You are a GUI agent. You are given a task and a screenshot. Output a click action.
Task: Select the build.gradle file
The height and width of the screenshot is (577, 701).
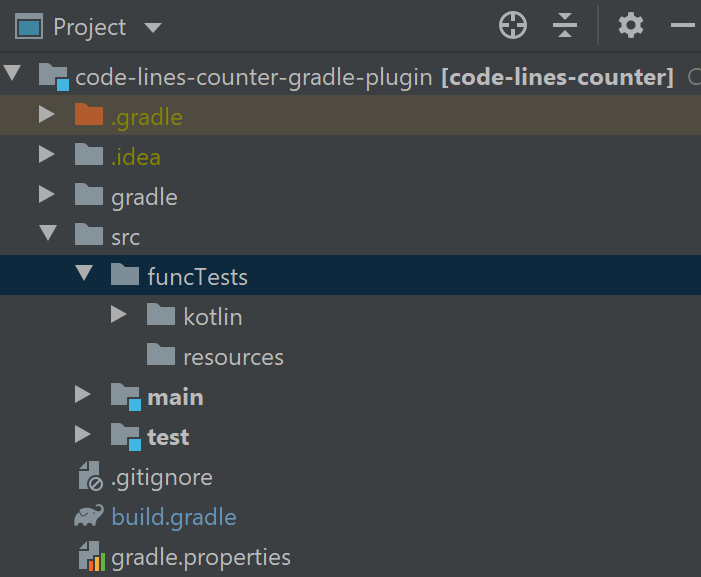174,517
